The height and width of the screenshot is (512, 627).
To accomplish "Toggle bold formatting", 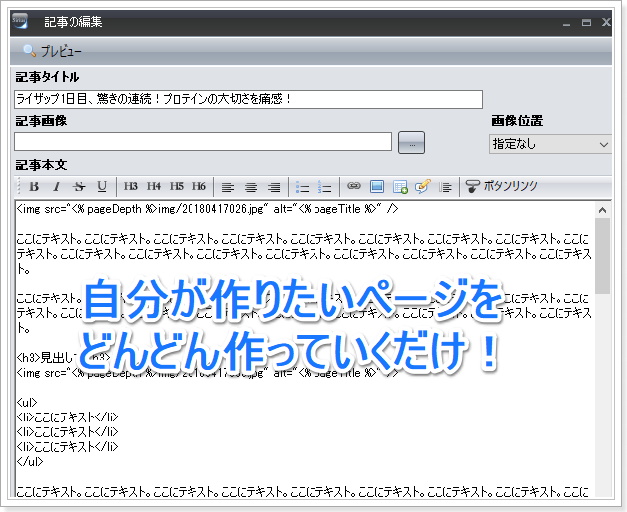I will click(34, 186).
